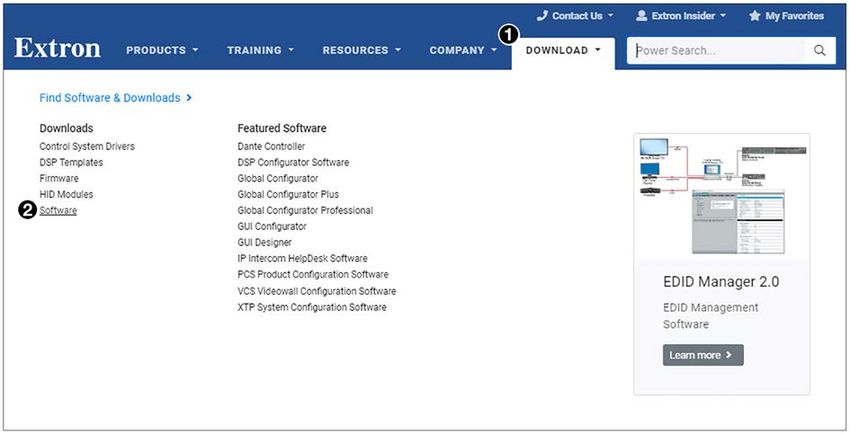This screenshot has width=850, height=434.
Task: Open Find Software & Downloads link
Action: click(115, 98)
